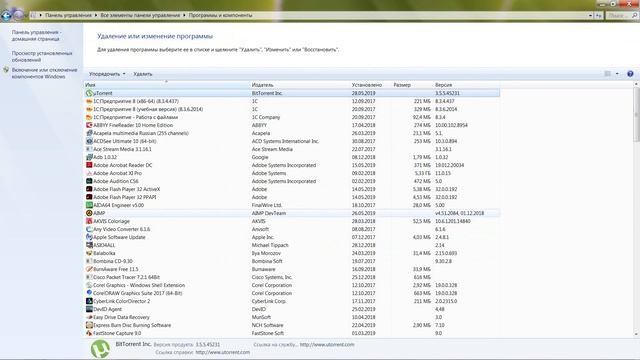Click the Cisco Packet Tracer icon
Image resolution: width=640 pixels, height=360 pixels.
point(89,277)
